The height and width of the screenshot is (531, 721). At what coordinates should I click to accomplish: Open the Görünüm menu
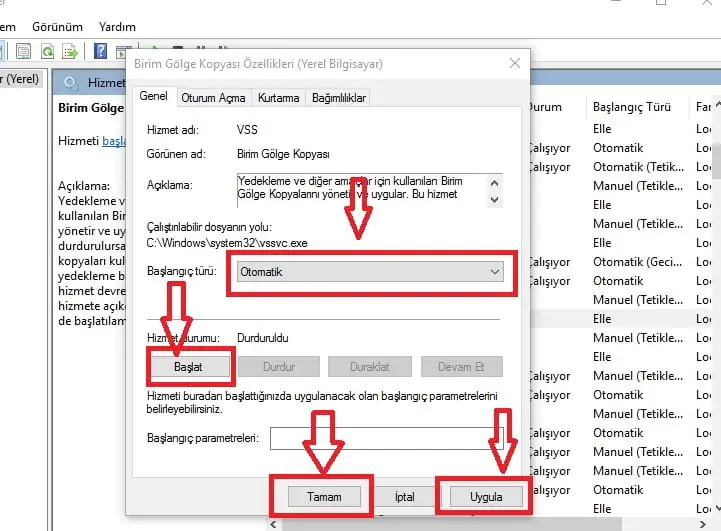tap(57, 27)
